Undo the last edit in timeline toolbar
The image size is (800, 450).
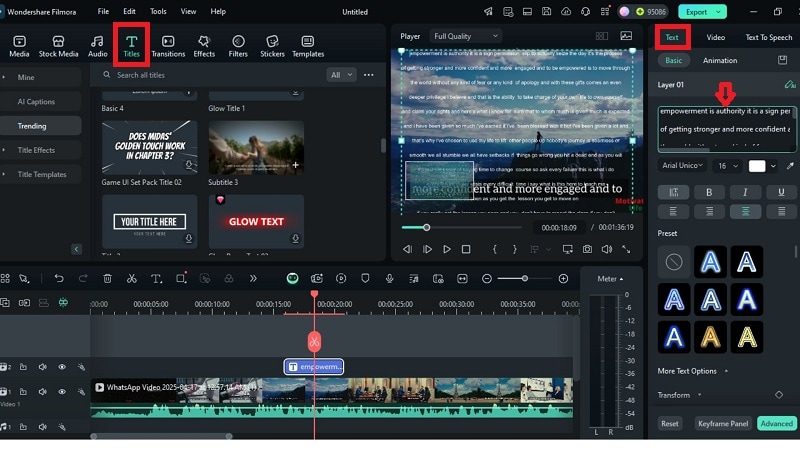point(59,278)
